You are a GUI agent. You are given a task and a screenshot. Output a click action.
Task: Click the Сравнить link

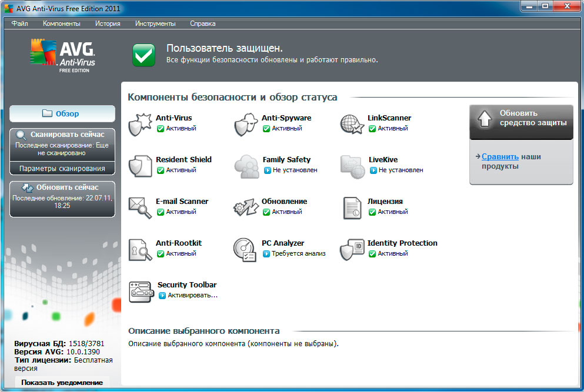pyautogui.click(x=500, y=157)
